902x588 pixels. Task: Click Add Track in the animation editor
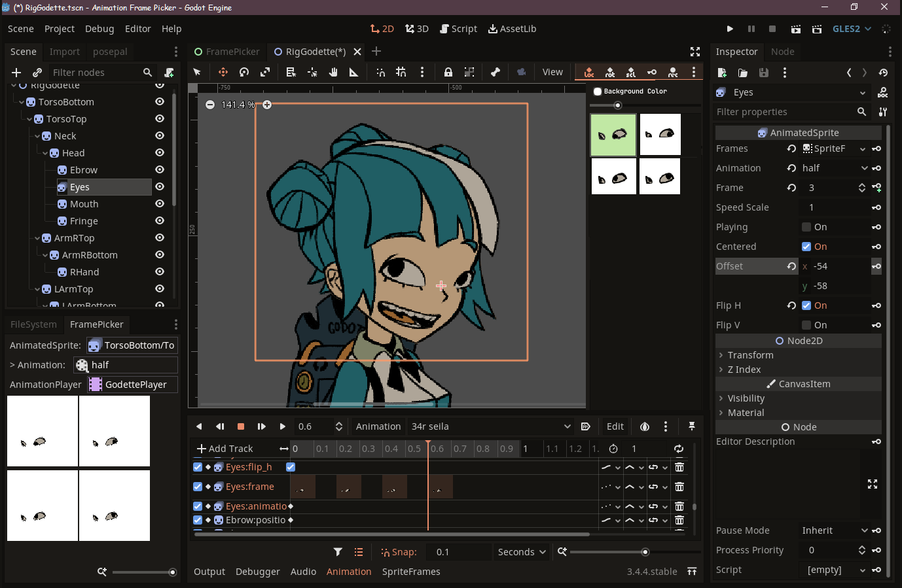coord(227,449)
